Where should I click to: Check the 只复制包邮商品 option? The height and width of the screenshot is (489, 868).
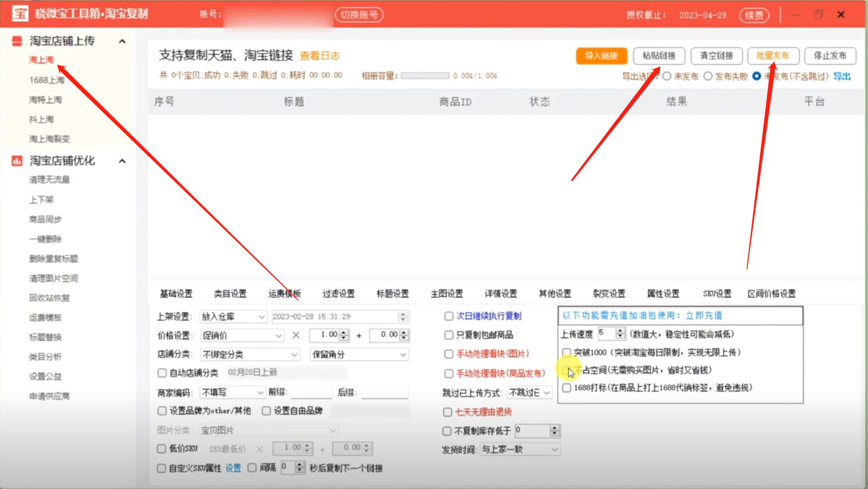click(449, 335)
